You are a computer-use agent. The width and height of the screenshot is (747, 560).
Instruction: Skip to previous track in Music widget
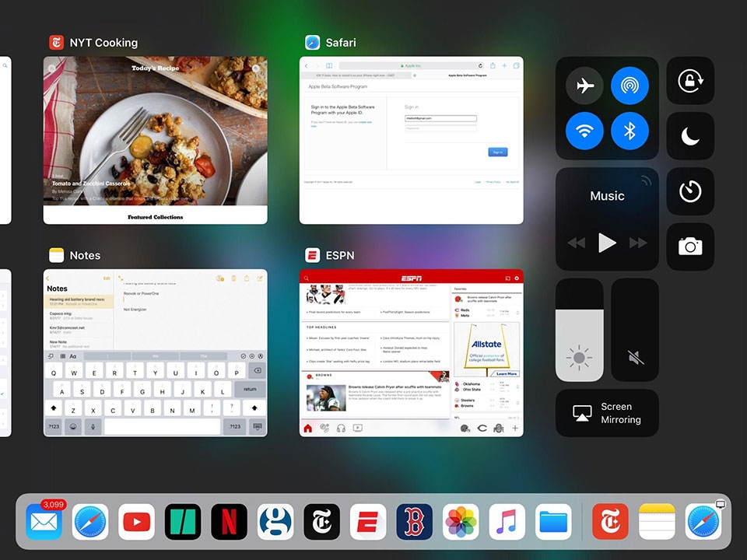(577, 243)
